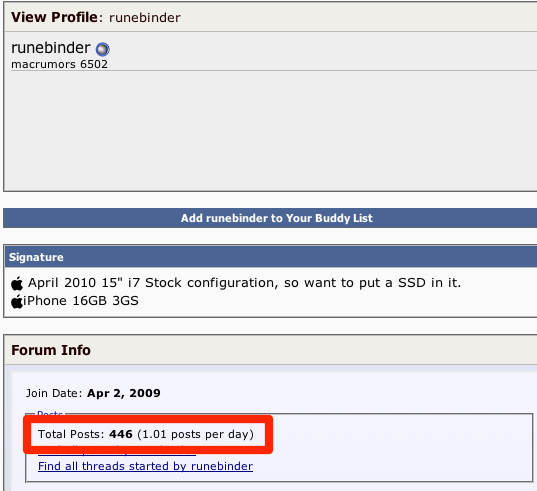Click the April 2010 15" i7 signature line
The image size is (537, 491).
pos(245,283)
